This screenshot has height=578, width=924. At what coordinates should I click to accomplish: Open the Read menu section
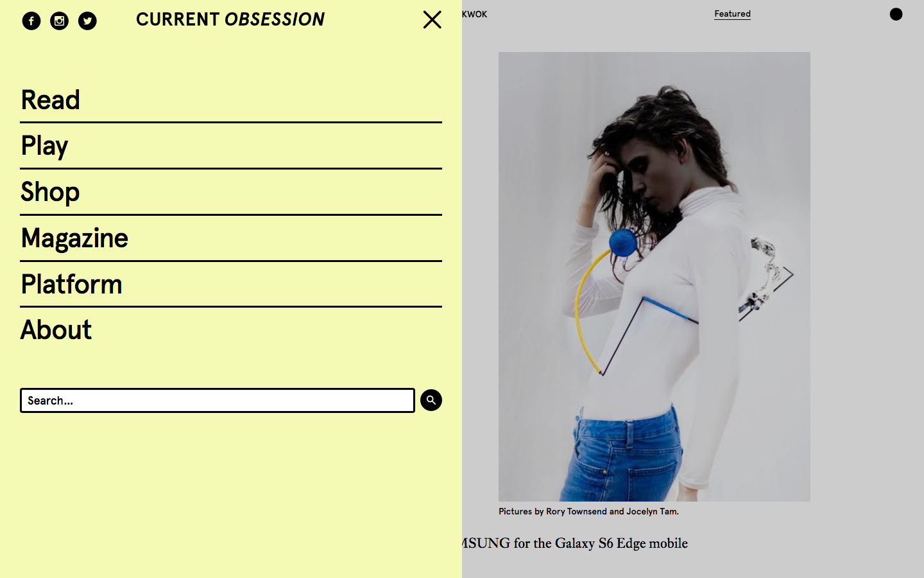point(51,100)
